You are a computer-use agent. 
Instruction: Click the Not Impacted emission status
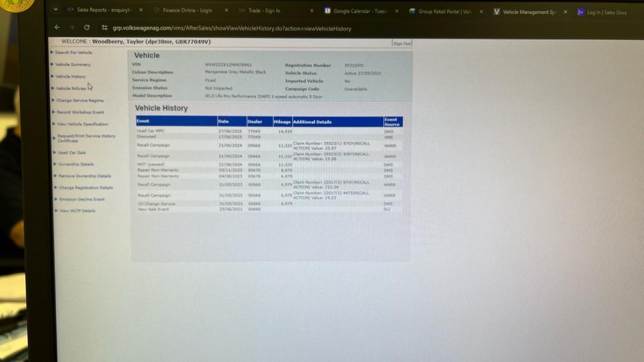click(x=219, y=88)
